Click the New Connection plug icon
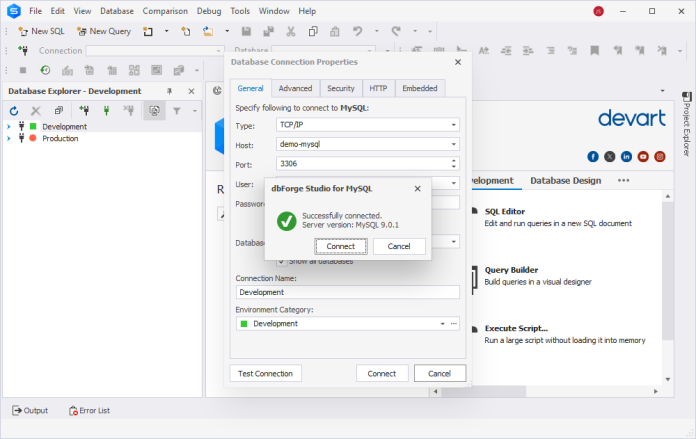The height and width of the screenshot is (439, 696). point(82,111)
